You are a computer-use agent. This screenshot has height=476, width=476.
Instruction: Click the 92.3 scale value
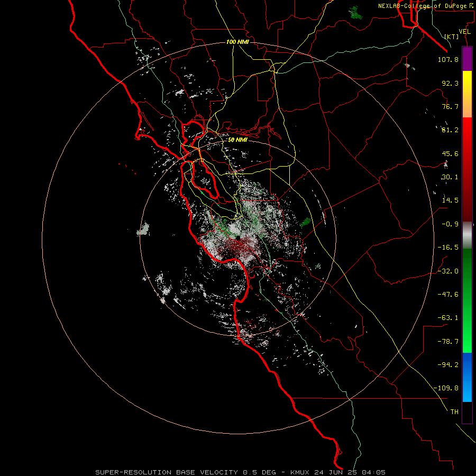[450, 83]
